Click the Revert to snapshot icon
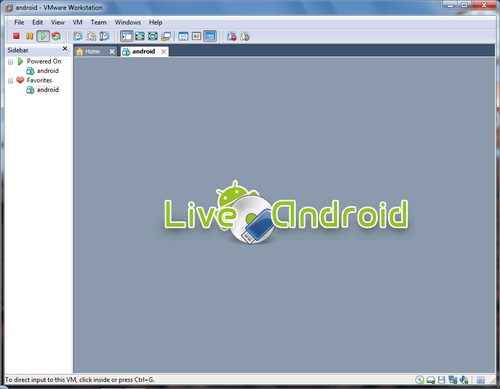Screen dimensions: 500x389 point(91,36)
